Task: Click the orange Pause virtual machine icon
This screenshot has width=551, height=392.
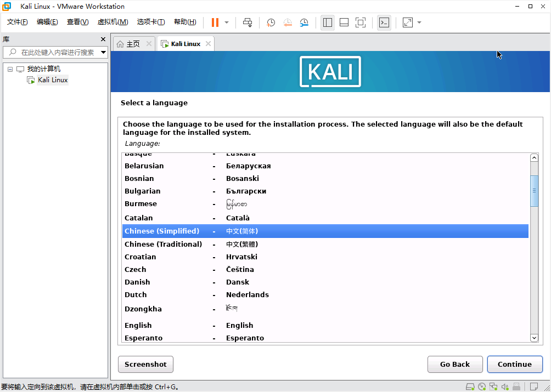Action: (x=215, y=22)
